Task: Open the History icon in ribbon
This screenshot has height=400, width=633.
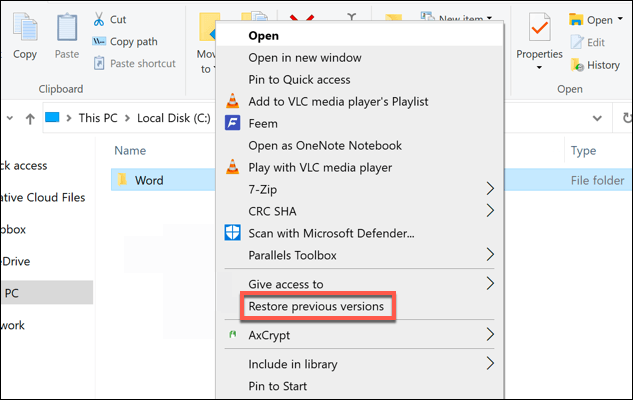Action: [x=577, y=65]
